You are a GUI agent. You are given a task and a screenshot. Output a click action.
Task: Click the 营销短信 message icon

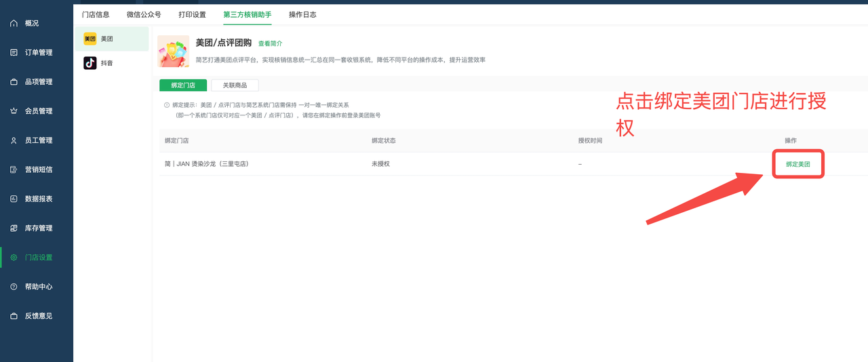click(x=14, y=169)
